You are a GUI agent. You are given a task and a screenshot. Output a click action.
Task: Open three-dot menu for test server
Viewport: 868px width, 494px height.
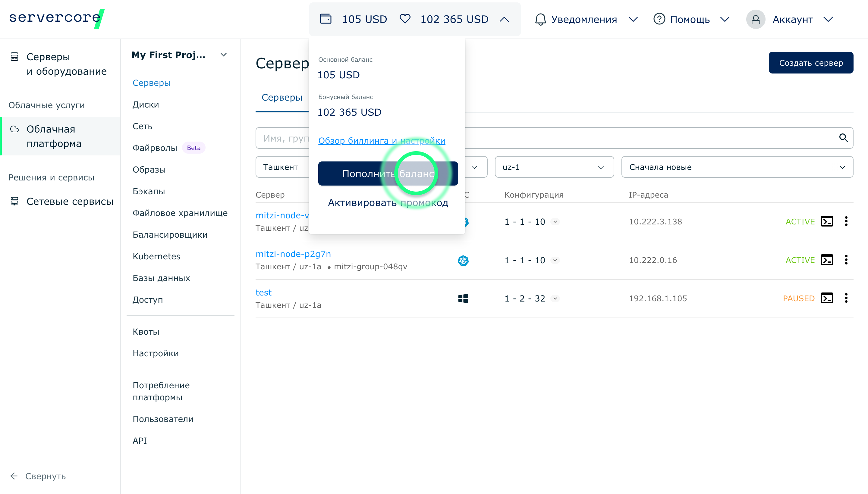pos(846,298)
